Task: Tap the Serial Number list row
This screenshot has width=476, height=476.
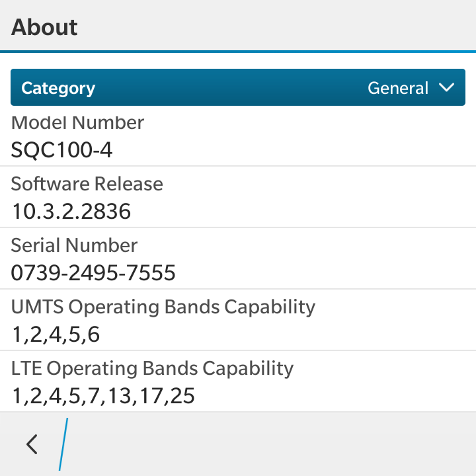Action: coord(238,258)
